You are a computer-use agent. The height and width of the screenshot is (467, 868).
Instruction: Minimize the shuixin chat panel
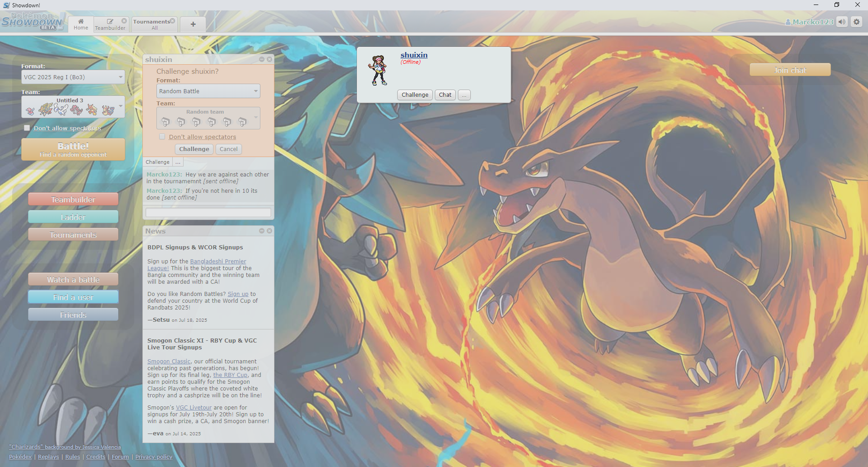pos(262,59)
